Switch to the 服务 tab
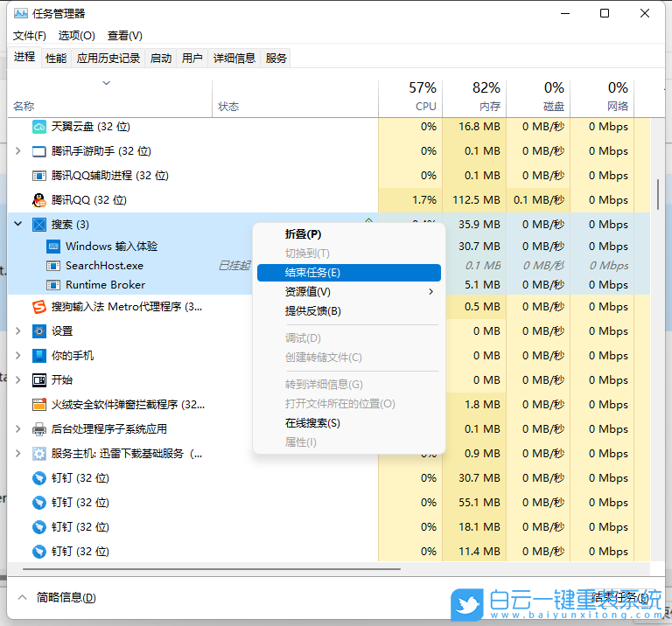This screenshot has height=626, width=672. tap(276, 58)
